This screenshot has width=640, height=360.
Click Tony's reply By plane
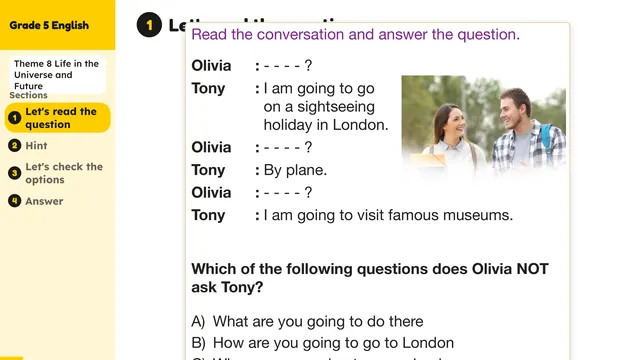pos(295,170)
